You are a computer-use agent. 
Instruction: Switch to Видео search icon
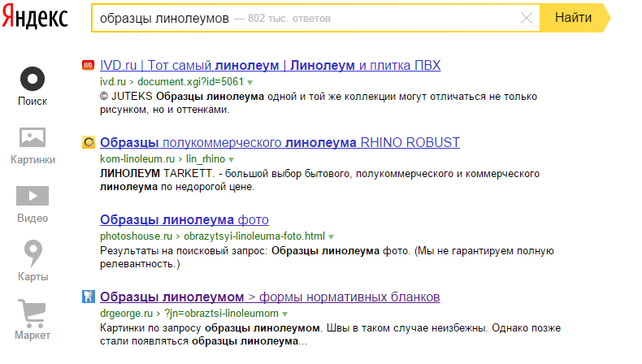[x=33, y=196]
